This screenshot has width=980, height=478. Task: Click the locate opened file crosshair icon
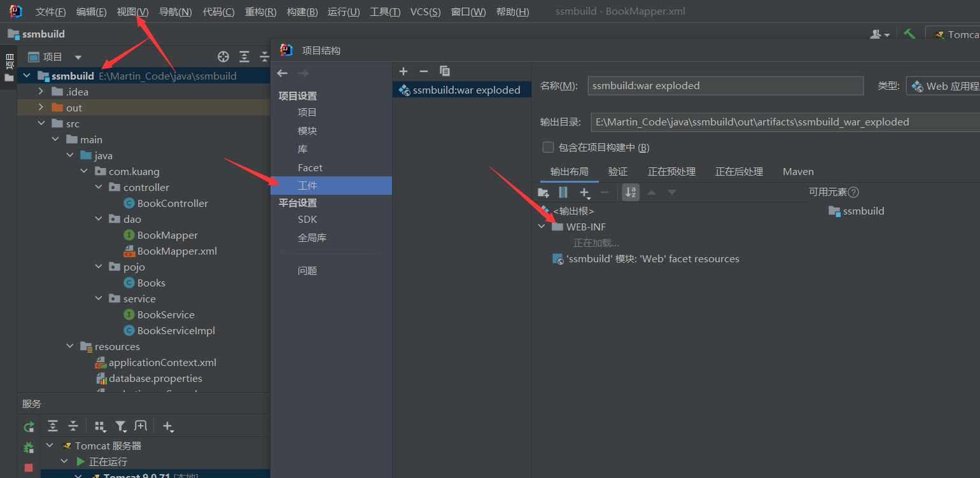click(223, 57)
